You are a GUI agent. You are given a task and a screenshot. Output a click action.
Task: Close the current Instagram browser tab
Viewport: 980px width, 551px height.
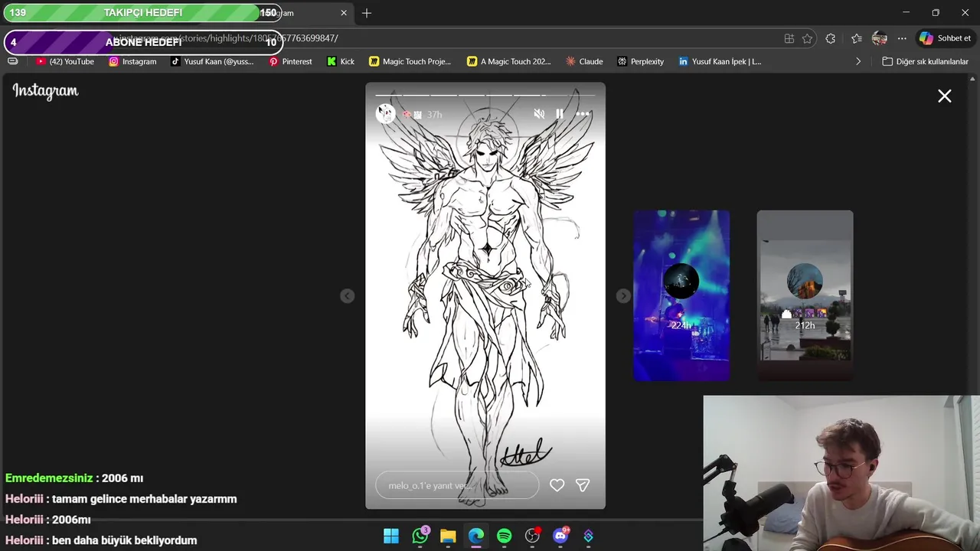(344, 13)
